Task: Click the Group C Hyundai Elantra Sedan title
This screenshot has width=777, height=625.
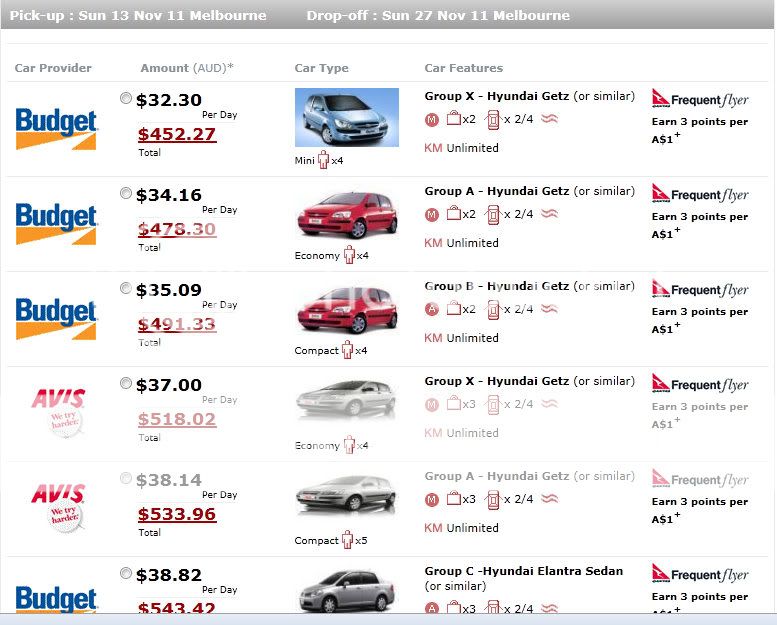Action: pos(523,571)
